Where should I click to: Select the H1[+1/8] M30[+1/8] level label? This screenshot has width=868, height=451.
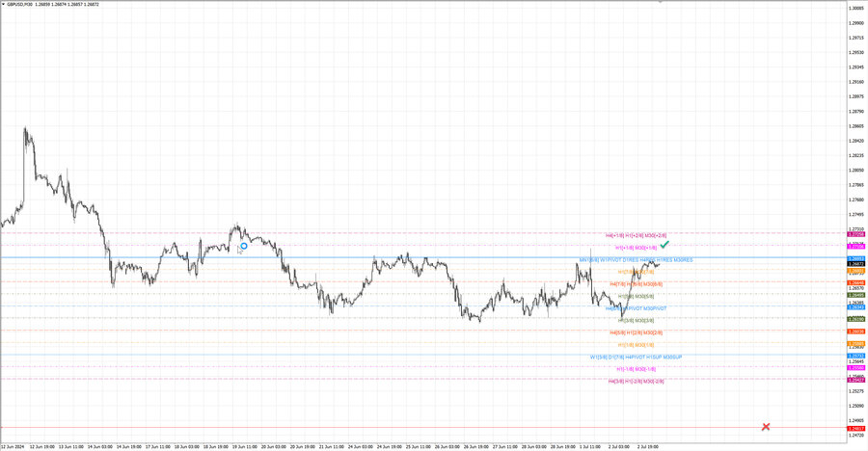pos(637,248)
